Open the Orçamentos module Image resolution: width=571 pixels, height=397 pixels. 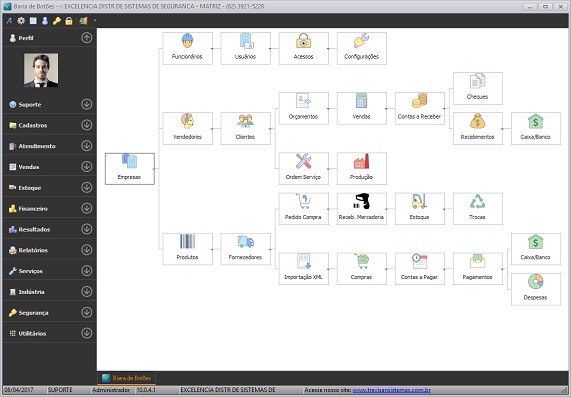point(303,108)
